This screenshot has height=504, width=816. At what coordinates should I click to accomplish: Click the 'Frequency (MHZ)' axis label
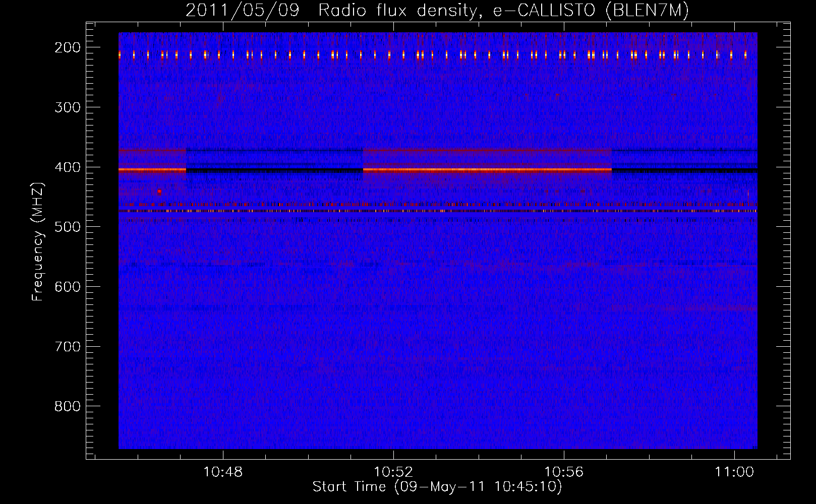click(38, 241)
